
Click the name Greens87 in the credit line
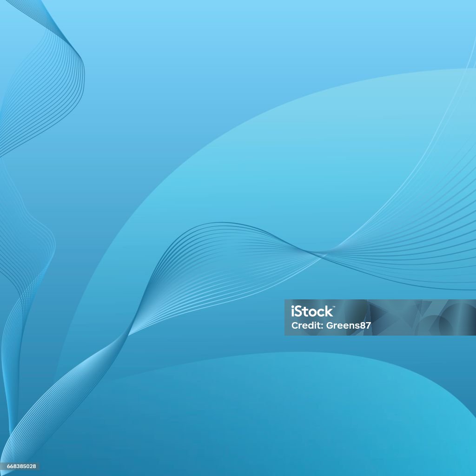tap(349, 325)
